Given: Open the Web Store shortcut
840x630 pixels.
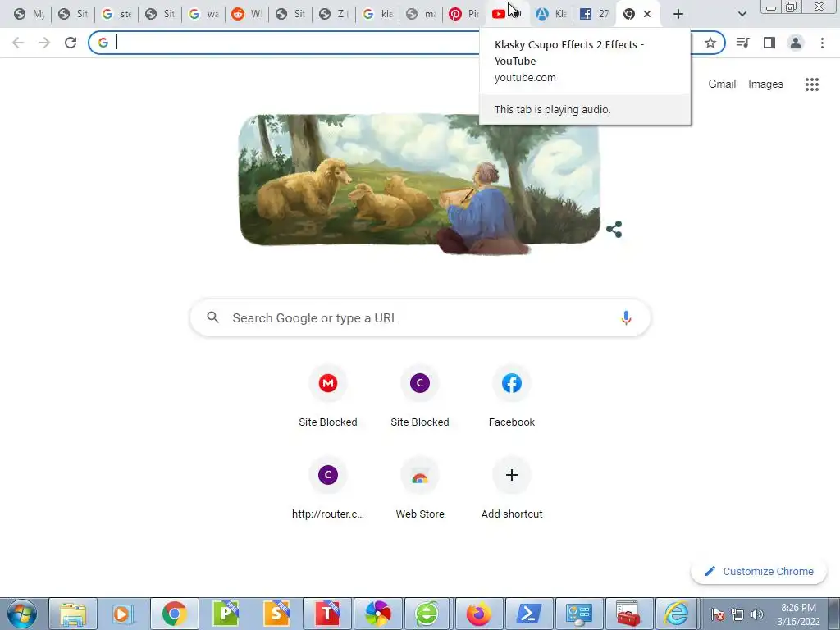Looking at the screenshot, I should pyautogui.click(x=420, y=489).
